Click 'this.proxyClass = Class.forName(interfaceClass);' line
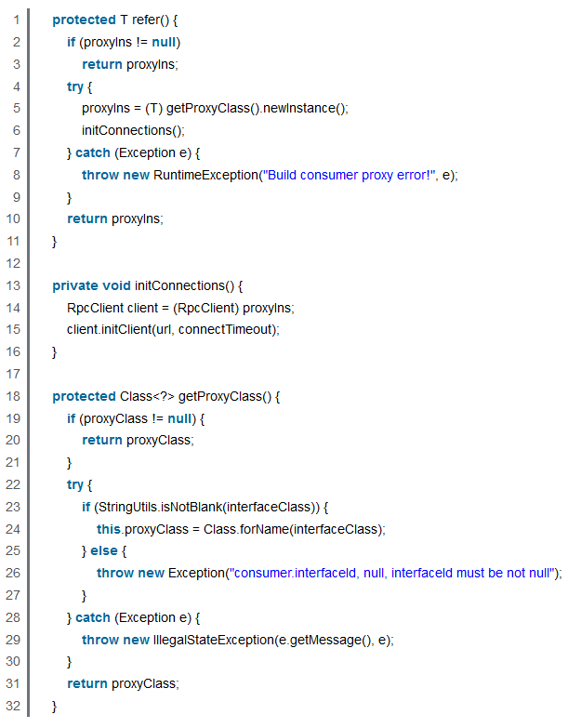The image size is (581, 728). [242, 529]
